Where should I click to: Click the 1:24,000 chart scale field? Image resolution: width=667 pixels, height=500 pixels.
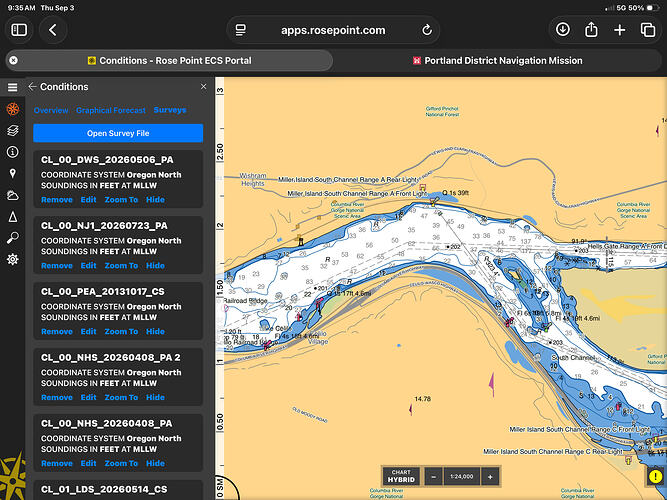coord(462,477)
